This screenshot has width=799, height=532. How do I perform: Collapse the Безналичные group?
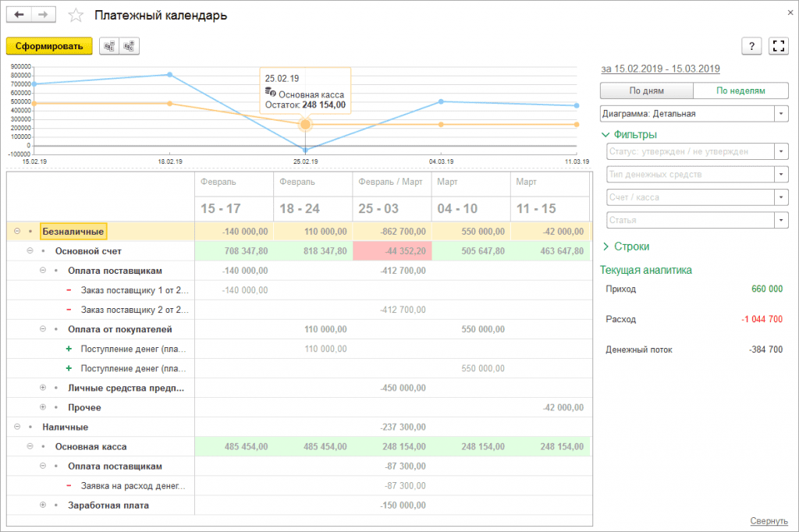coord(17,232)
